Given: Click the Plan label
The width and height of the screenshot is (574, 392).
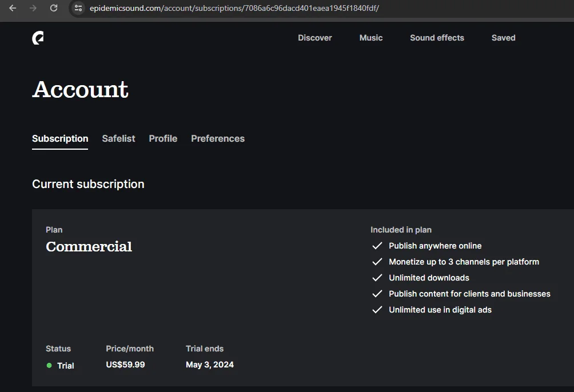Looking at the screenshot, I should click(54, 230).
